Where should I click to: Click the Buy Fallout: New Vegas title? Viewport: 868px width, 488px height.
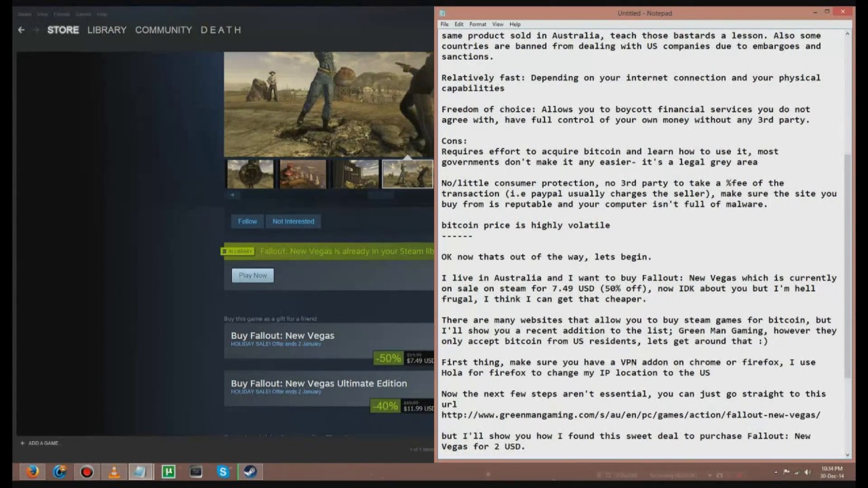pyautogui.click(x=282, y=335)
